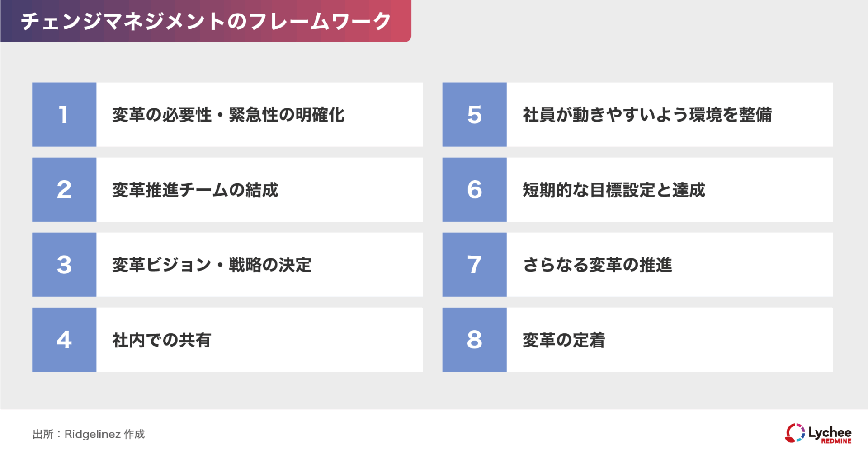Click the number 5 step box
Image resolution: width=868 pixels, height=459 pixels.
[474, 114]
